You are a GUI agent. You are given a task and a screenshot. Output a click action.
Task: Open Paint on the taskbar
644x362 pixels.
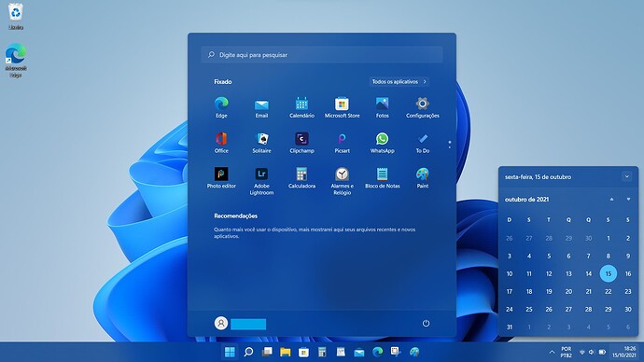click(x=414, y=352)
